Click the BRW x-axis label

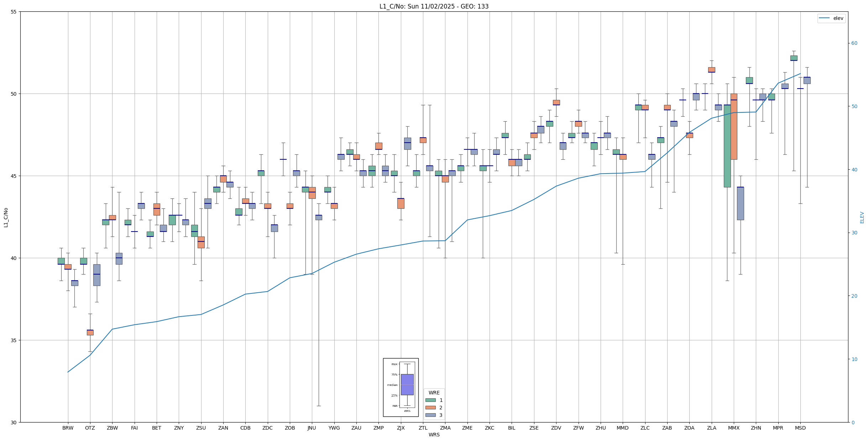[x=68, y=428]
